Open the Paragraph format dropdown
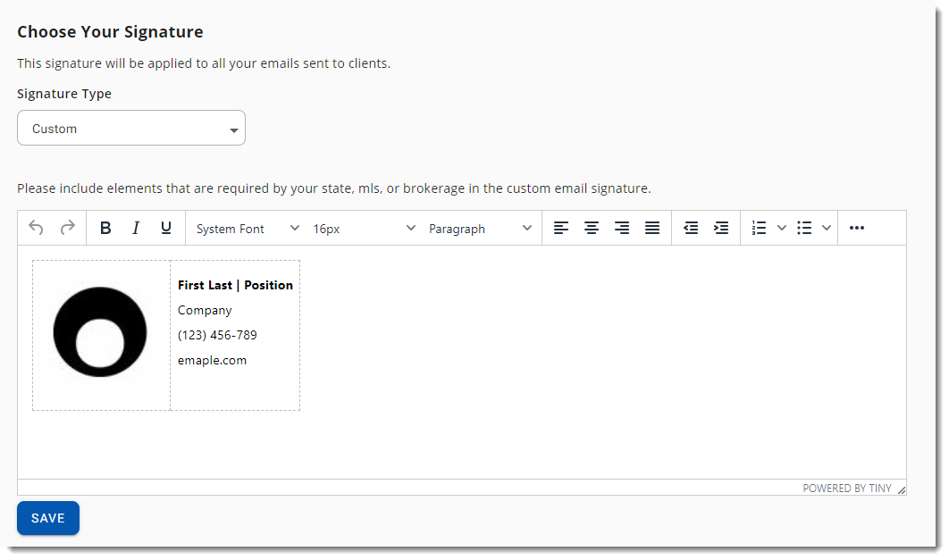949x560 pixels. tap(480, 229)
